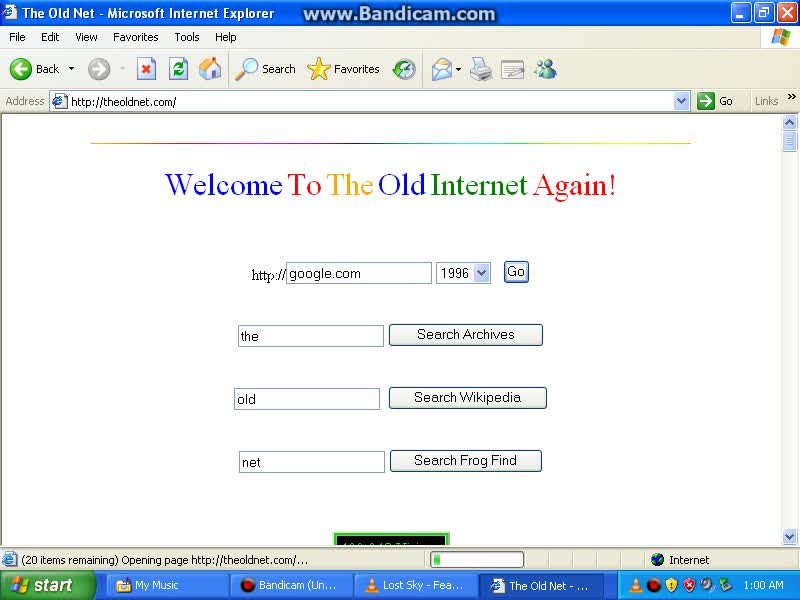Click the red shield alert tray icon
This screenshot has height=600, width=800.
(689, 585)
